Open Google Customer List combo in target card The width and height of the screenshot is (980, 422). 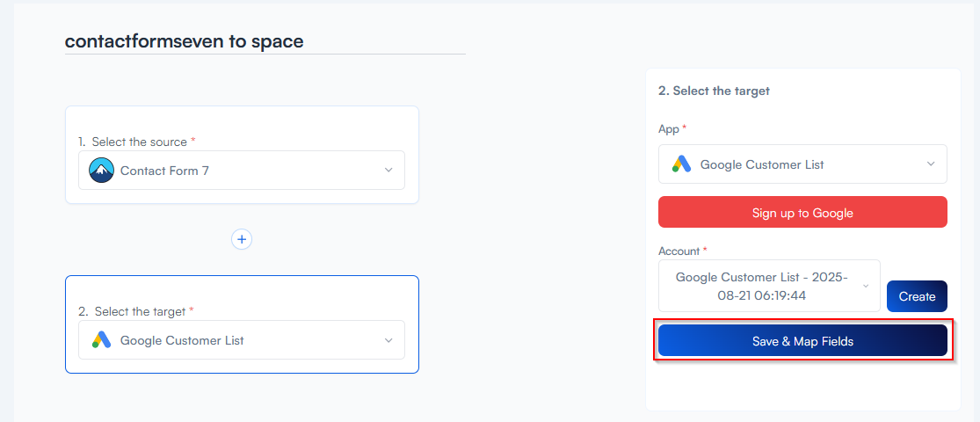[242, 340]
